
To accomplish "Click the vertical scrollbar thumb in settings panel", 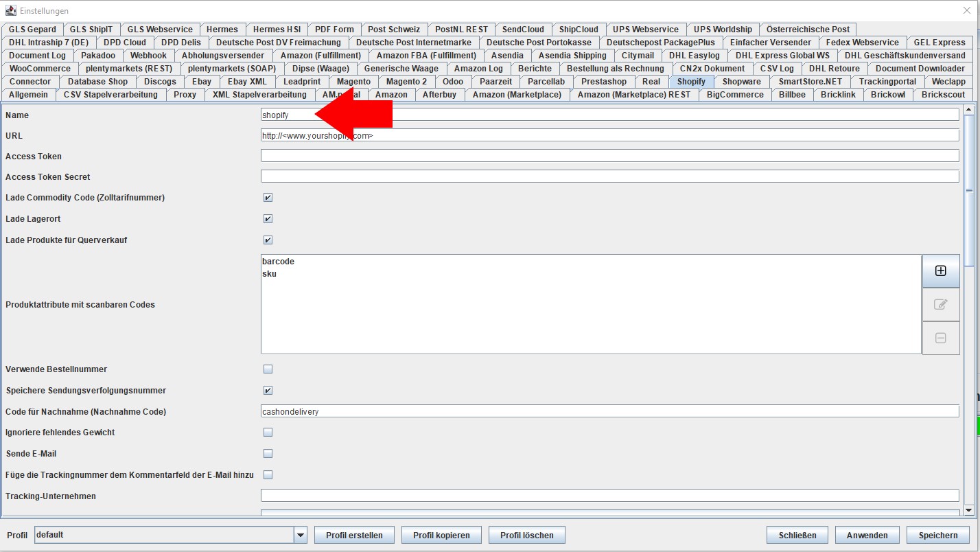I will [x=969, y=190].
